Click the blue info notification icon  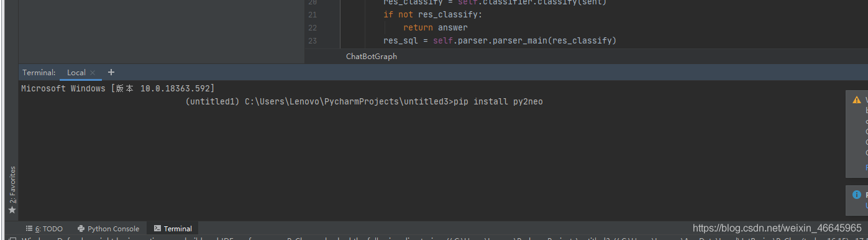pos(857,195)
